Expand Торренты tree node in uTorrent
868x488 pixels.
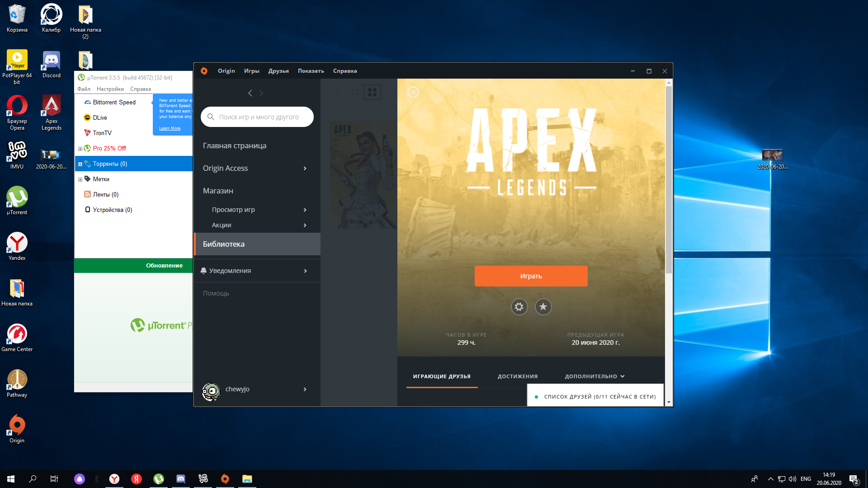pos(80,164)
